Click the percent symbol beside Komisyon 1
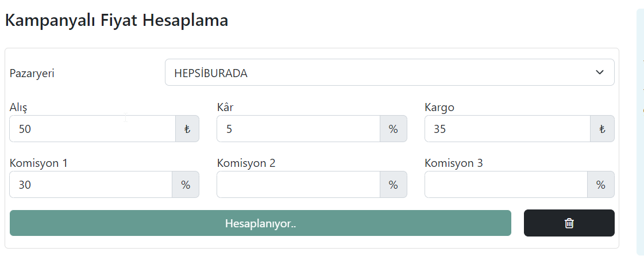This screenshot has height=267, width=644. [x=186, y=185]
